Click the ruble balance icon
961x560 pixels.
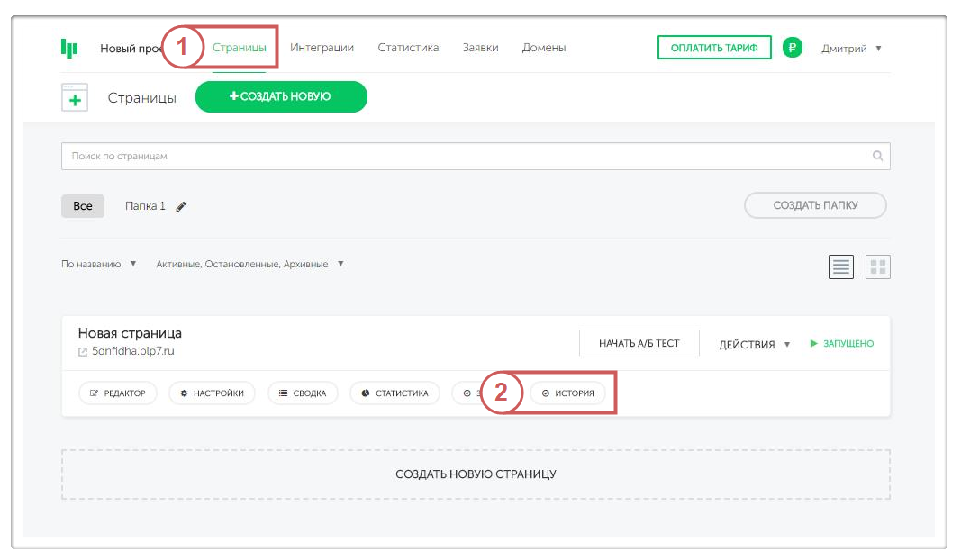(x=792, y=48)
